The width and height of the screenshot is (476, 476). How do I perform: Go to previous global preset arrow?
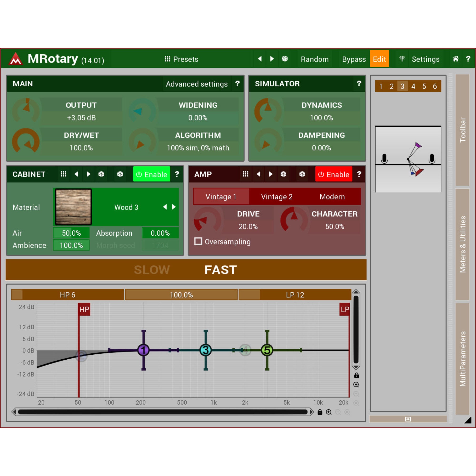pyautogui.click(x=260, y=59)
